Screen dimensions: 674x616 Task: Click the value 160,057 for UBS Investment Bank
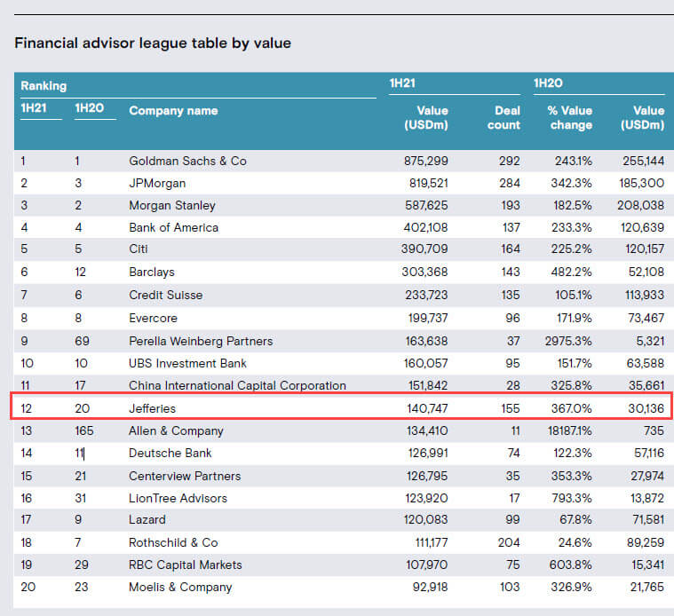point(425,363)
